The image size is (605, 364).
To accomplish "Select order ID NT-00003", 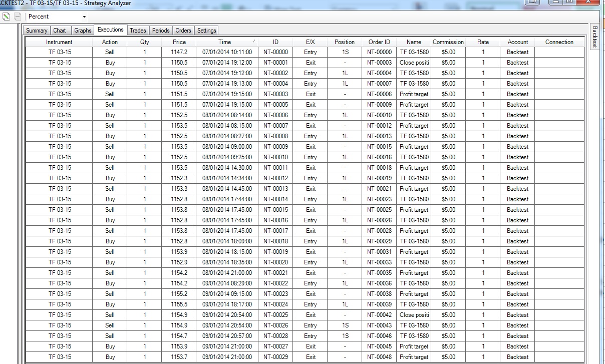I will click(379, 63).
